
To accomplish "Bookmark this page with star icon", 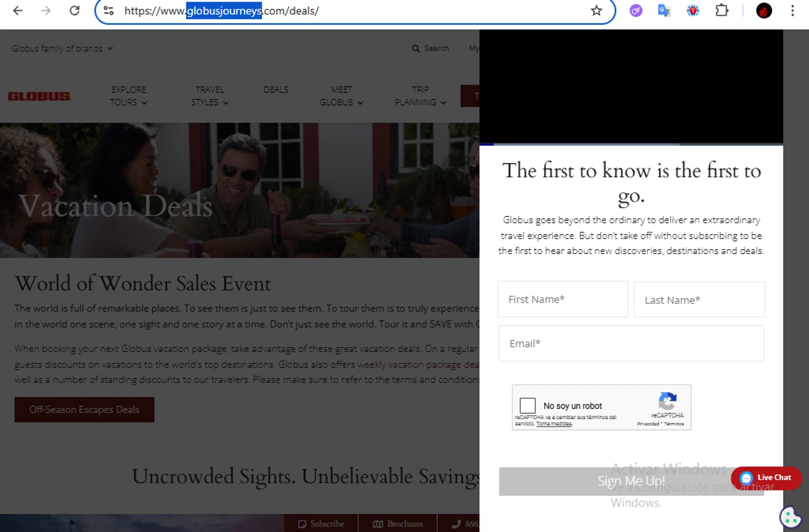I will pyautogui.click(x=596, y=11).
